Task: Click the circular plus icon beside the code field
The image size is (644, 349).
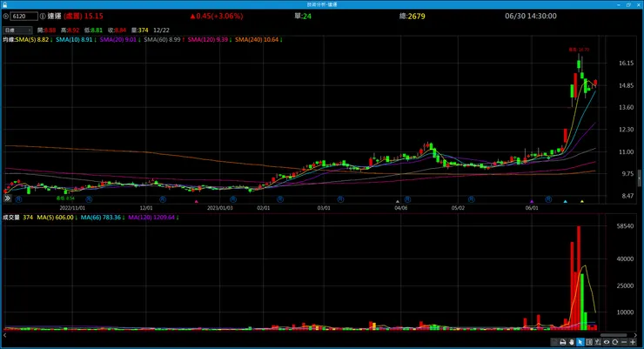Action: tap(6, 17)
